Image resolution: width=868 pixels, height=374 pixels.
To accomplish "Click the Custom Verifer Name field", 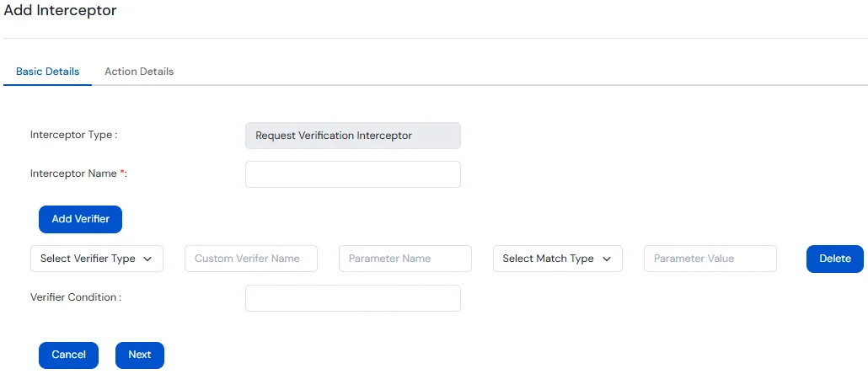I will [x=251, y=259].
